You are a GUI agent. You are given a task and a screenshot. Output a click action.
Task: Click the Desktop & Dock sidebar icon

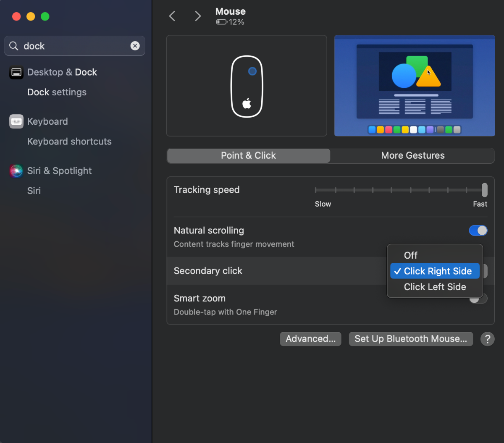16,72
